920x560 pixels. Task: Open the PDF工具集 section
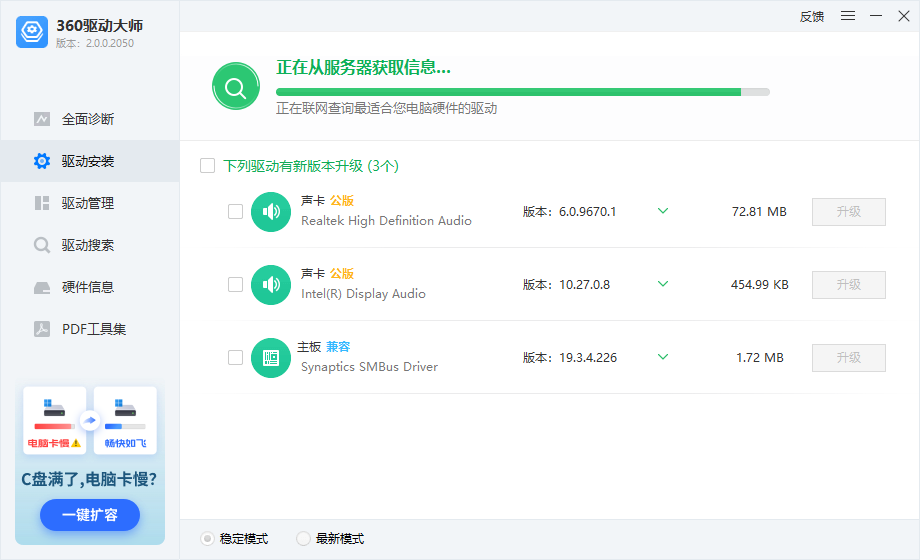90,329
